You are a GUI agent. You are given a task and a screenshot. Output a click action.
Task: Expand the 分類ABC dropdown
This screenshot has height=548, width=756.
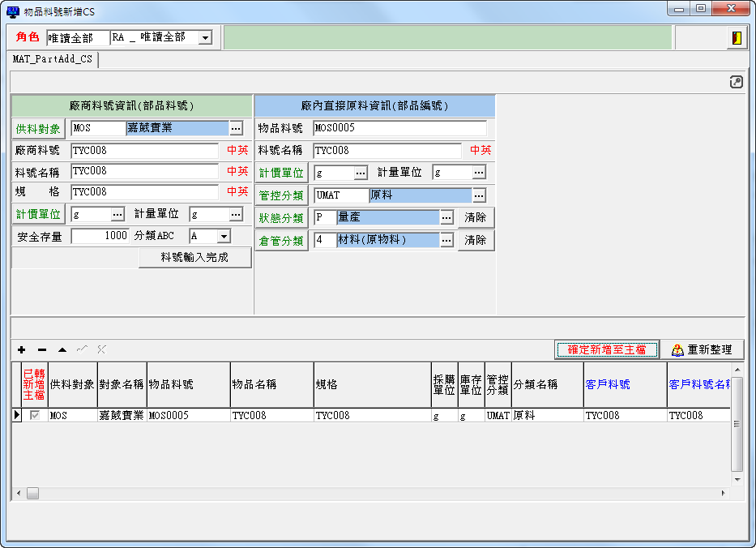(223, 236)
